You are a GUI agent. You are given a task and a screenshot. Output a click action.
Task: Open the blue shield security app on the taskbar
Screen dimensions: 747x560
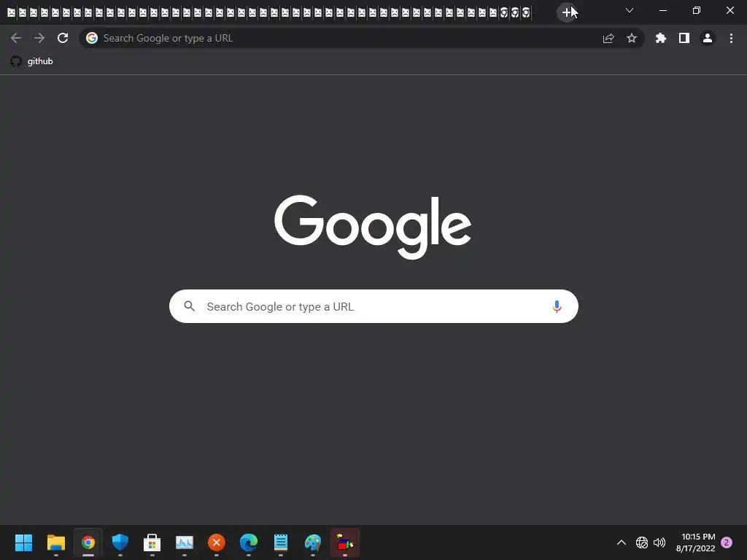pos(120,542)
